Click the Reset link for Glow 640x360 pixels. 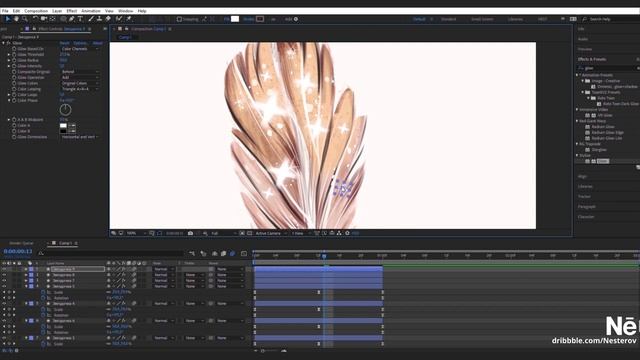pos(64,43)
